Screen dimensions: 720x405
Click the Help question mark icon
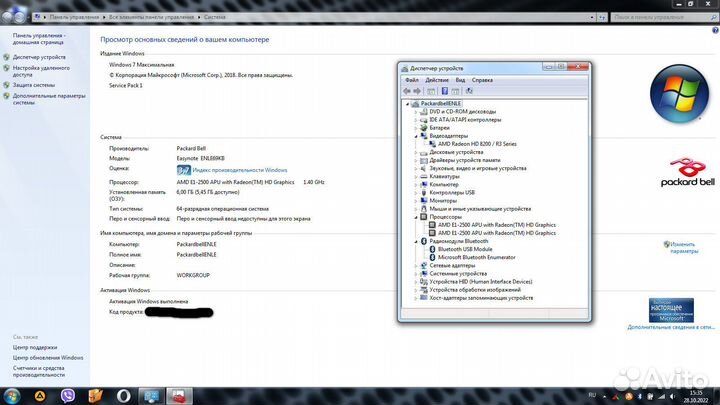[715, 30]
